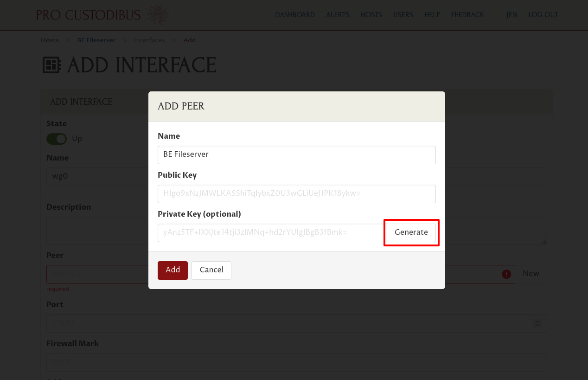Click the Generate private key button

click(x=411, y=232)
